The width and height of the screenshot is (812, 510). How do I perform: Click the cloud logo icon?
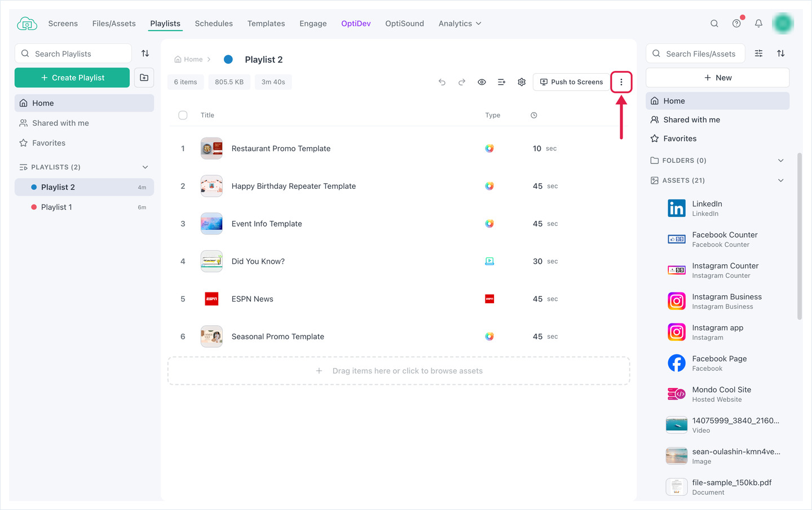(x=27, y=24)
